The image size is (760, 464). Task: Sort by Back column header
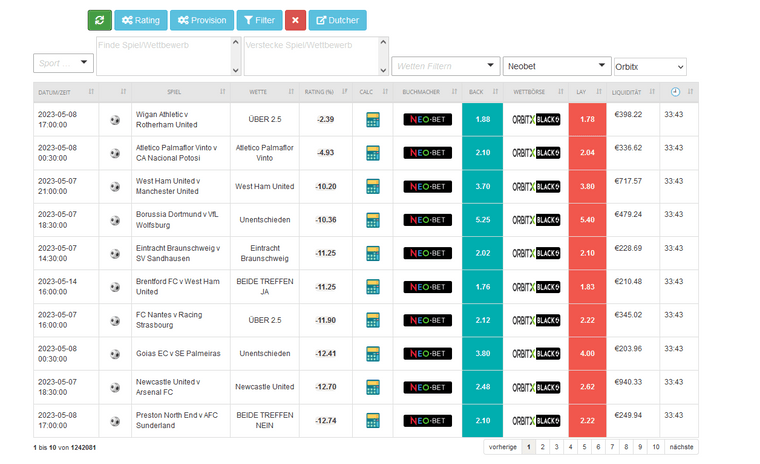pyautogui.click(x=482, y=92)
